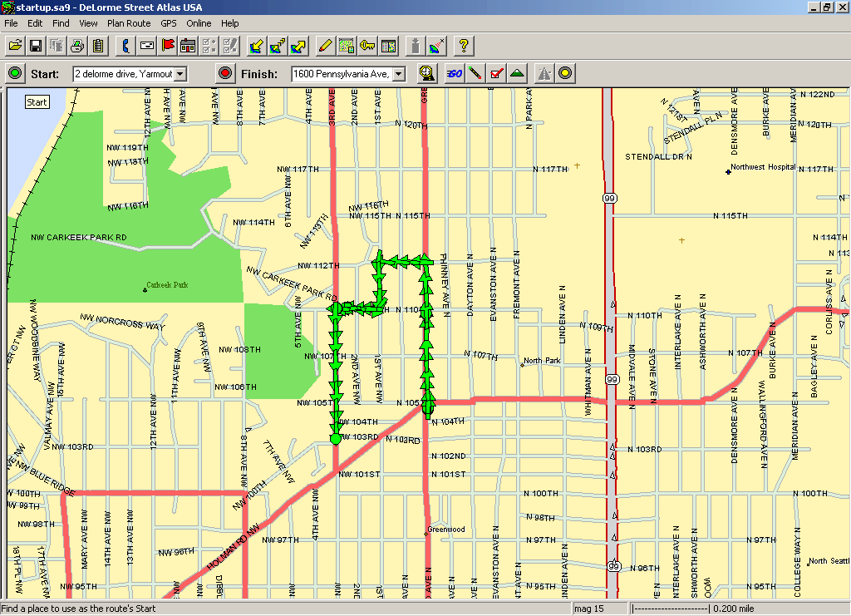
Task: Click the route line tool icon
Action: coord(475,73)
